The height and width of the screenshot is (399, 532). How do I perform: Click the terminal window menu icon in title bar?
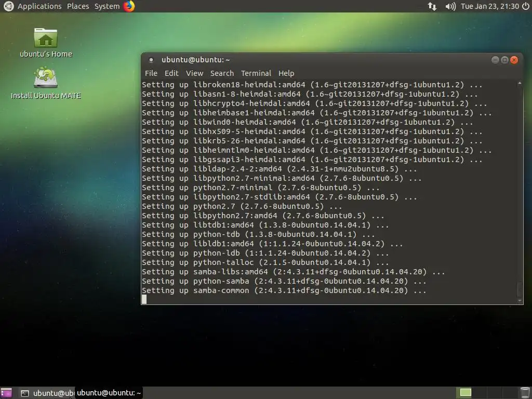[151, 60]
